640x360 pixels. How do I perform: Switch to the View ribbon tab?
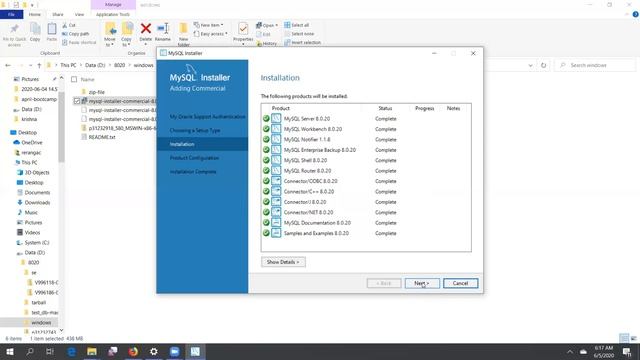[x=79, y=14]
